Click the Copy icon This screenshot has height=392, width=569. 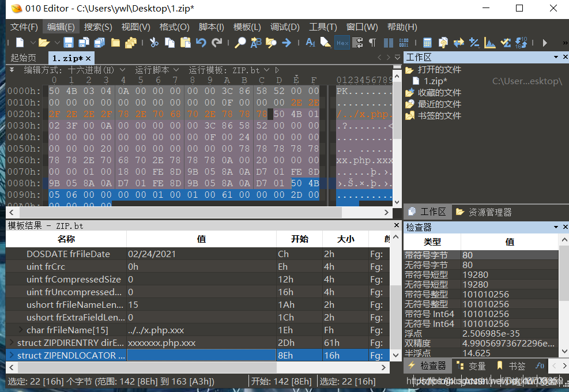coord(169,43)
